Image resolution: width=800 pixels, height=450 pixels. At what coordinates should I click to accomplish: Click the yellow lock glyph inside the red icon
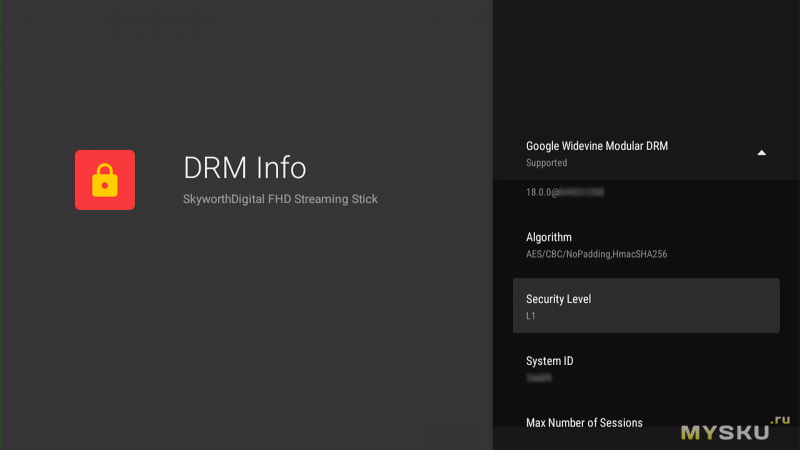[105, 182]
